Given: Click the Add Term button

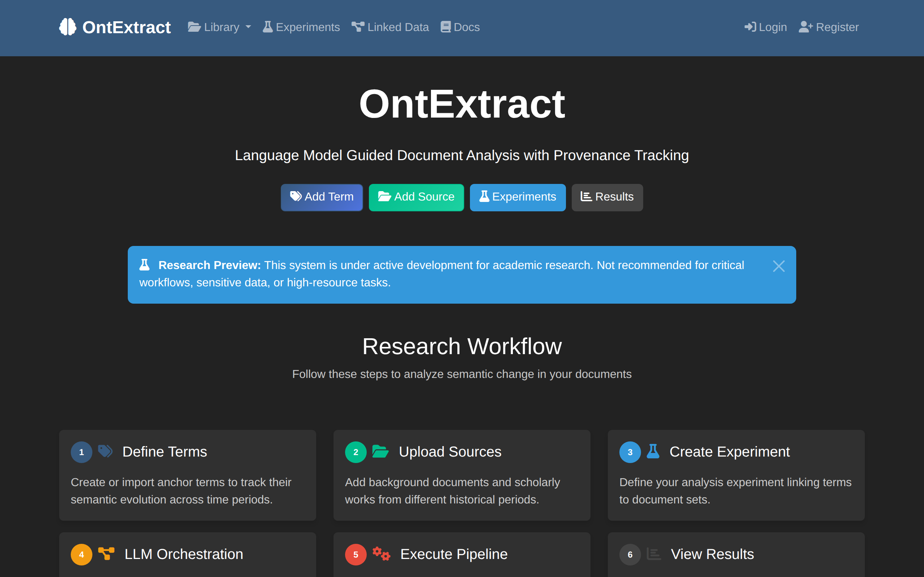Looking at the screenshot, I should click(x=322, y=197).
